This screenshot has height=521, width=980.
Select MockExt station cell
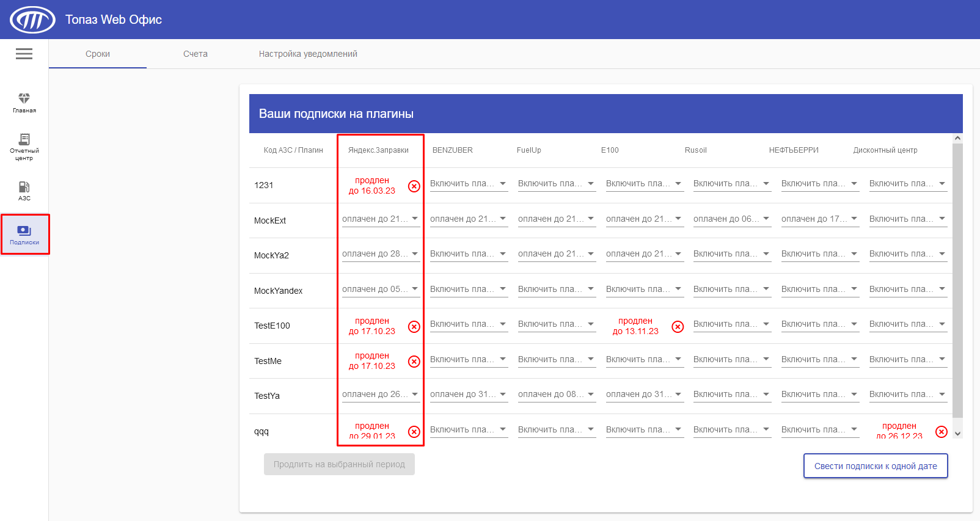(270, 220)
